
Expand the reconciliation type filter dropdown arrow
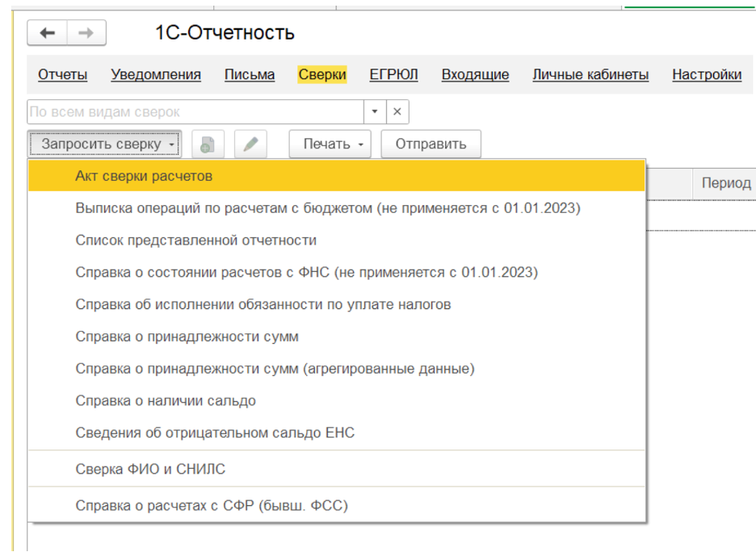point(375,112)
